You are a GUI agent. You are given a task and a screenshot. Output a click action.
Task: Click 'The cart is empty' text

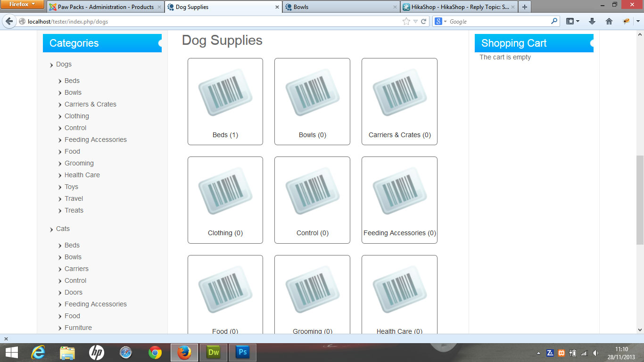click(x=505, y=57)
